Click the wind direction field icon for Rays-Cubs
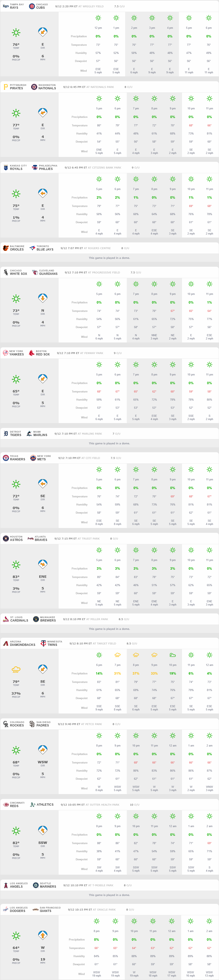This screenshot has width=219, height=980. coord(42,32)
